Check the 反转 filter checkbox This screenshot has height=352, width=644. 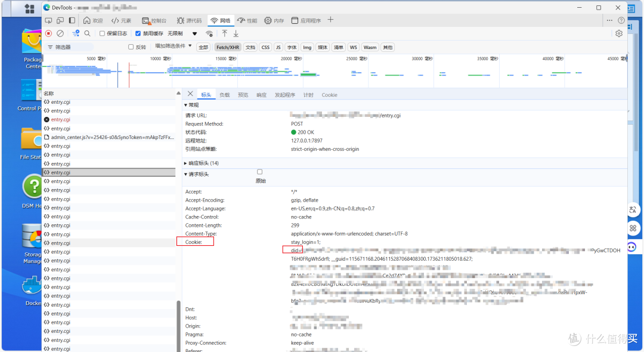coord(131,47)
